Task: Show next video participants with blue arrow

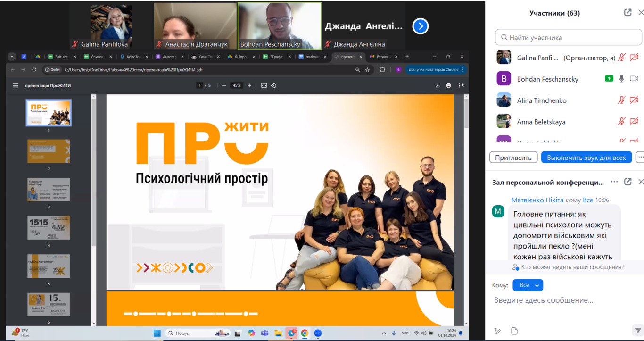Action: click(x=420, y=26)
